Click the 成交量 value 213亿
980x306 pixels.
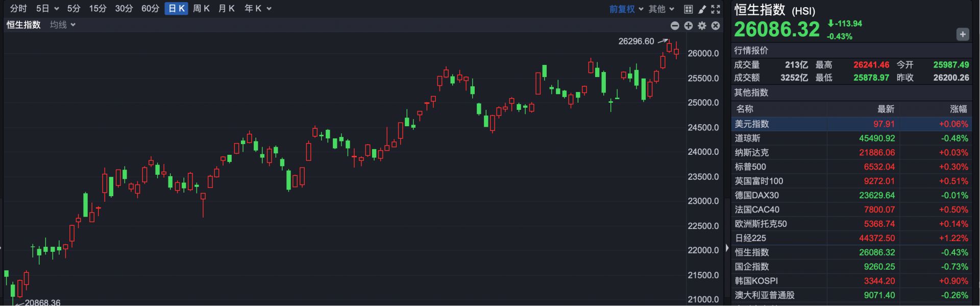click(797, 65)
